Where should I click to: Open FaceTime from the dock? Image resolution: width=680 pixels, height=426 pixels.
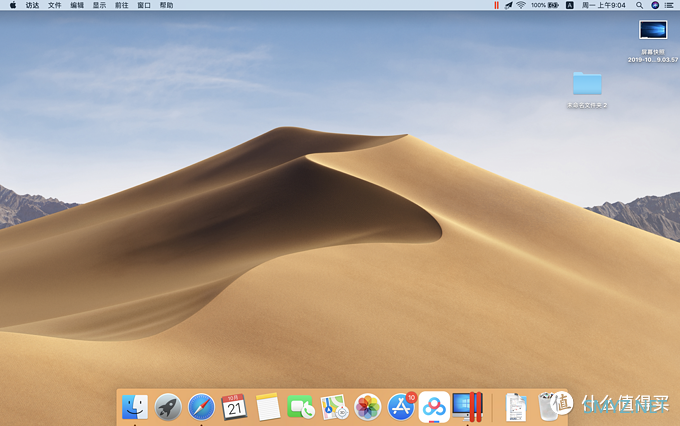[x=301, y=407]
